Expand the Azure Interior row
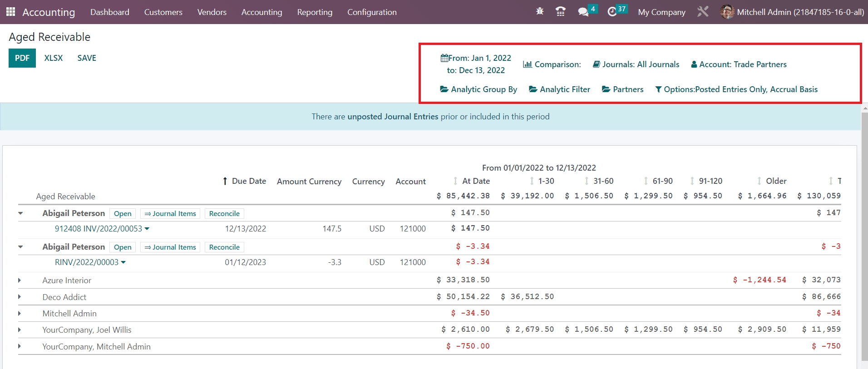 coord(20,280)
